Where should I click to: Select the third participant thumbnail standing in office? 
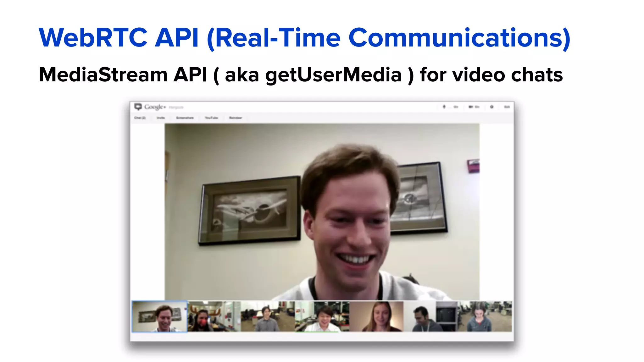point(268,316)
